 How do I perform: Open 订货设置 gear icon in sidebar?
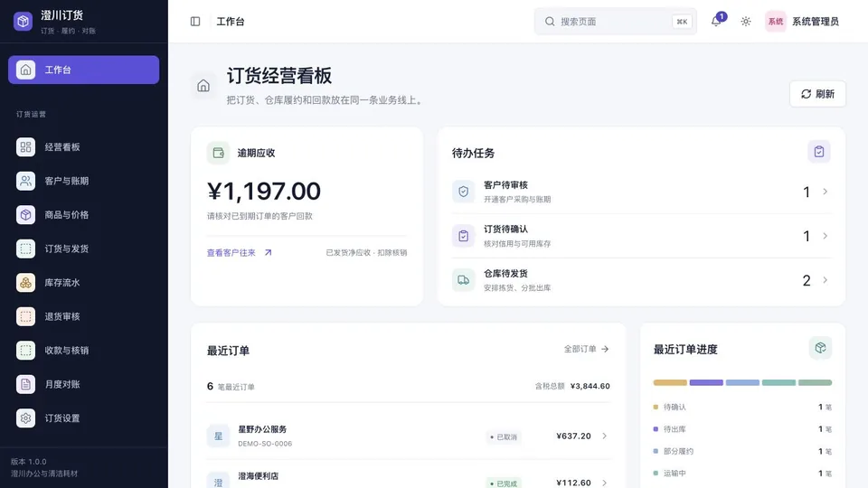[25, 418]
